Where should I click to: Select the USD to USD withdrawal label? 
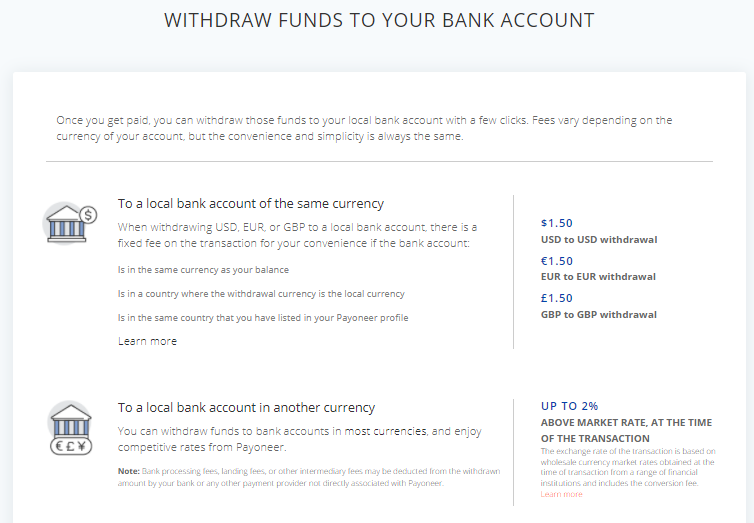click(x=599, y=239)
